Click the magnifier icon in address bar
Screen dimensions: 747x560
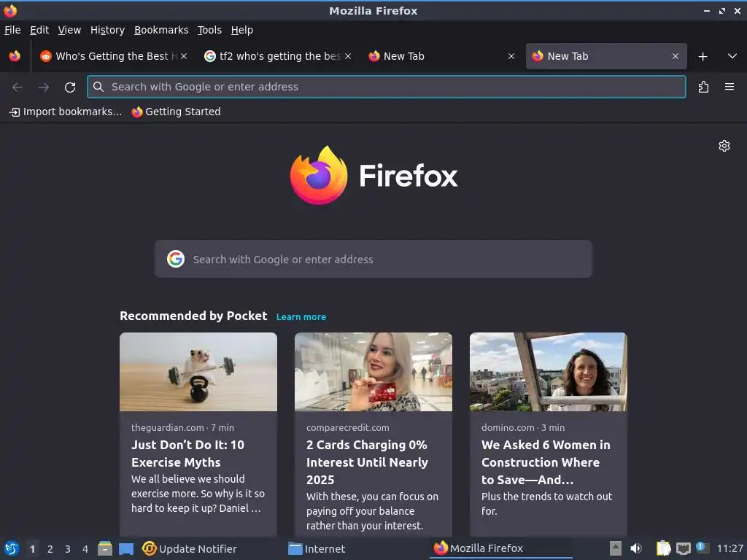[x=98, y=87]
